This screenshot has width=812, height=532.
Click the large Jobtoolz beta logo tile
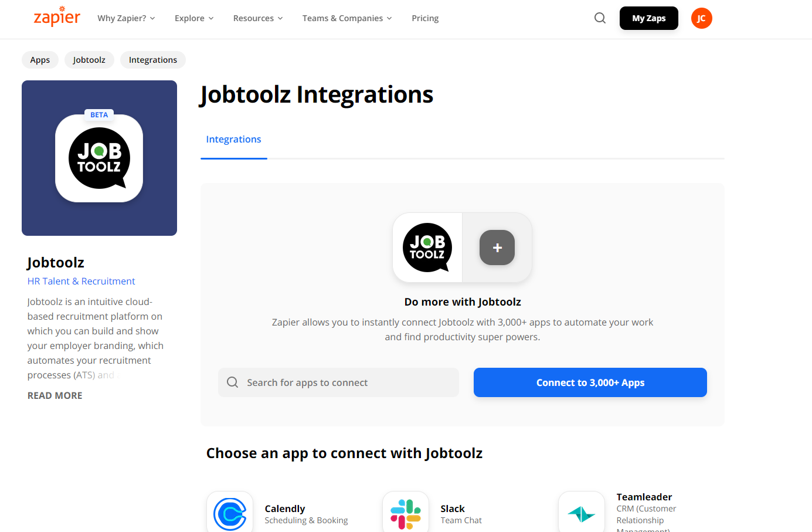coord(99,158)
